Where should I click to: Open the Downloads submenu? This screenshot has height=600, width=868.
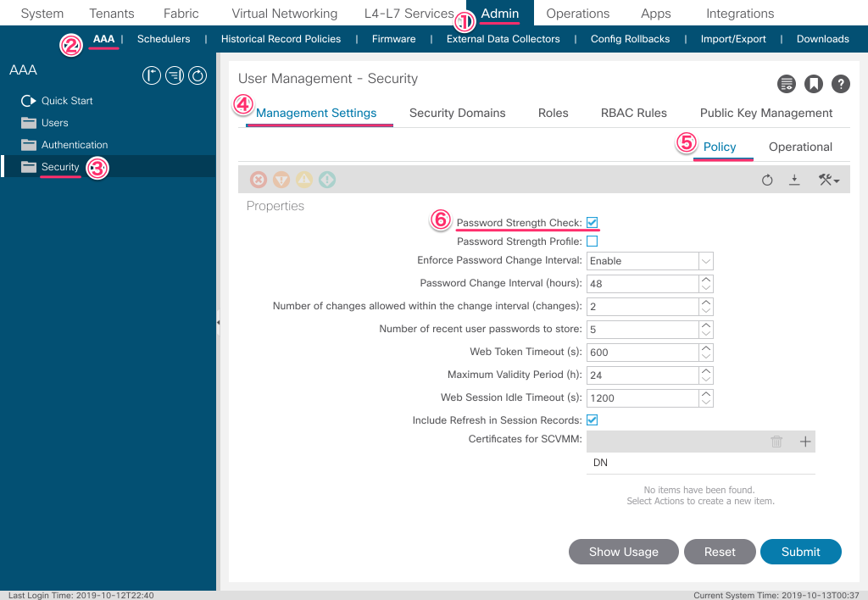click(822, 39)
